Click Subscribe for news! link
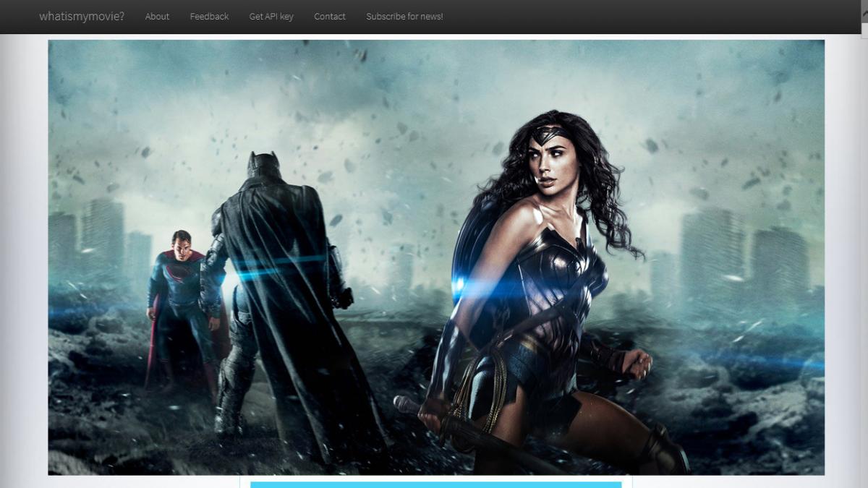The image size is (868, 488). pos(404,17)
